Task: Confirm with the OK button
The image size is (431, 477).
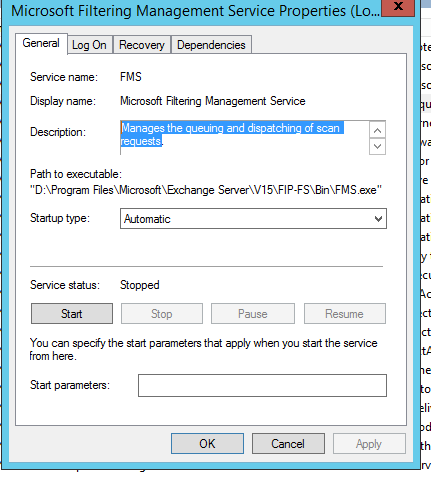Action: [207, 444]
